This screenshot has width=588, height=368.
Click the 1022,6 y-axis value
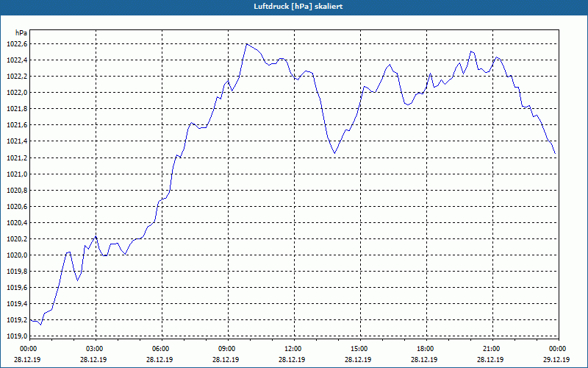(x=16, y=44)
